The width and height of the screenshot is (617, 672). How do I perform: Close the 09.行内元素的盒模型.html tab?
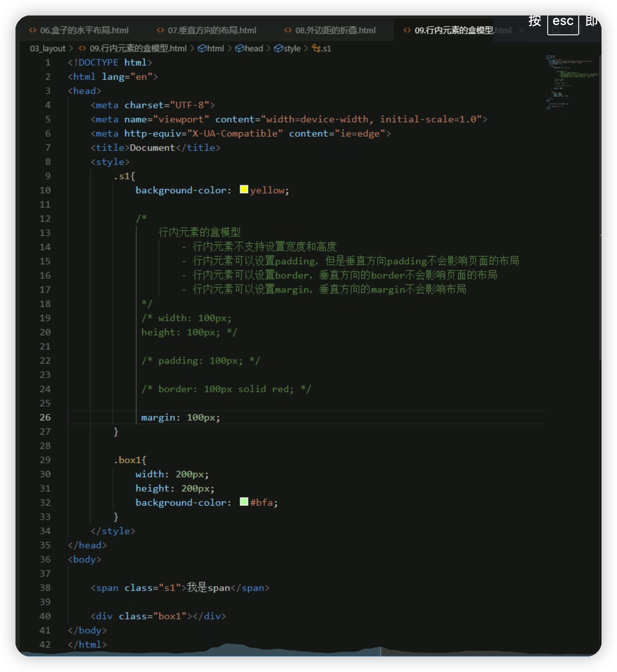pyautogui.click(x=521, y=30)
